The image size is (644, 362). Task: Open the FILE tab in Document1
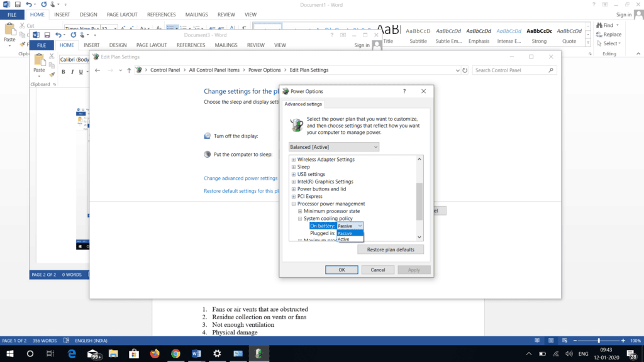[12, 15]
